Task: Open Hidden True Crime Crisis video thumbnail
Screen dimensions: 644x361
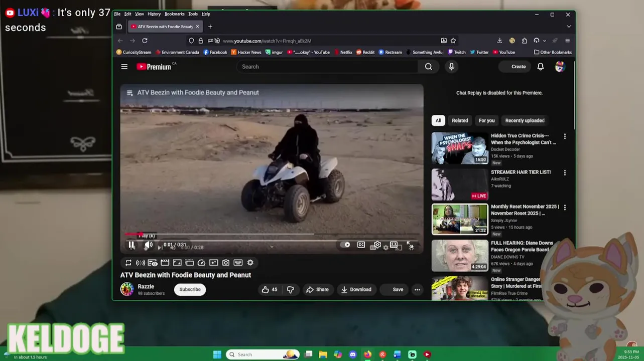Action: (460, 148)
